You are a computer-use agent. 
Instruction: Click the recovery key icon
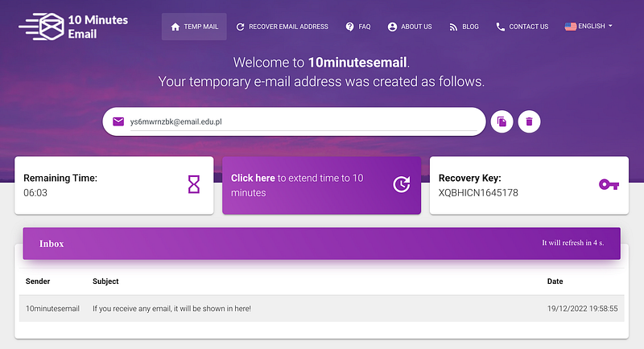pos(609,184)
